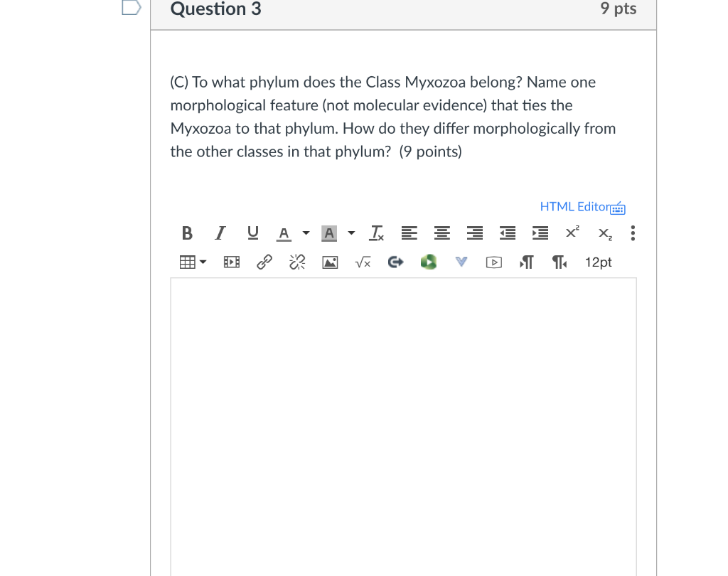Viewport: 728px width, 576px height.
Task: Open the text color dropdown arrow
Action: pyautogui.click(x=306, y=233)
